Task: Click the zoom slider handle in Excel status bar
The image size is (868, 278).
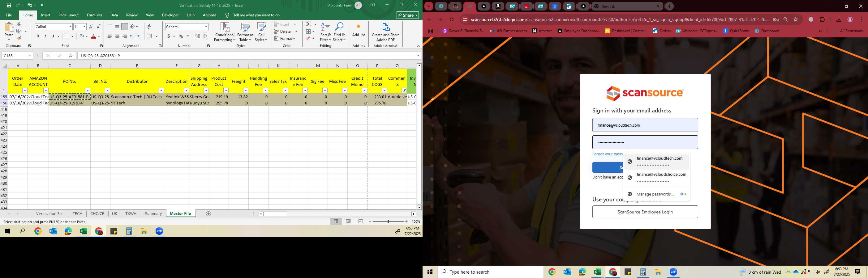Action: pyautogui.click(x=388, y=221)
